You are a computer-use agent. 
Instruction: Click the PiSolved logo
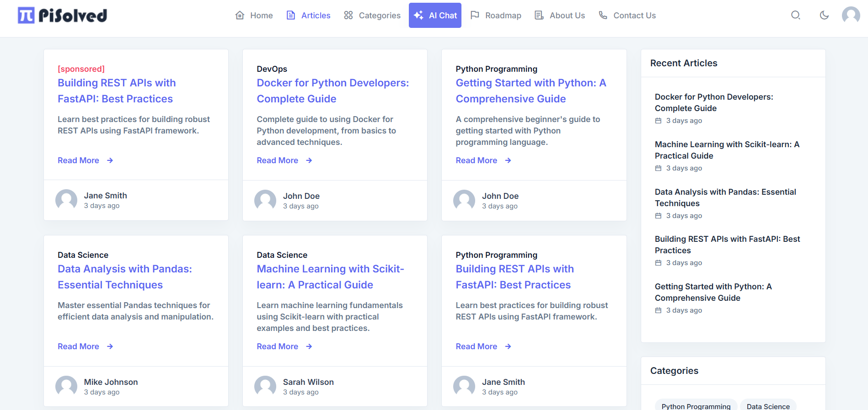62,16
